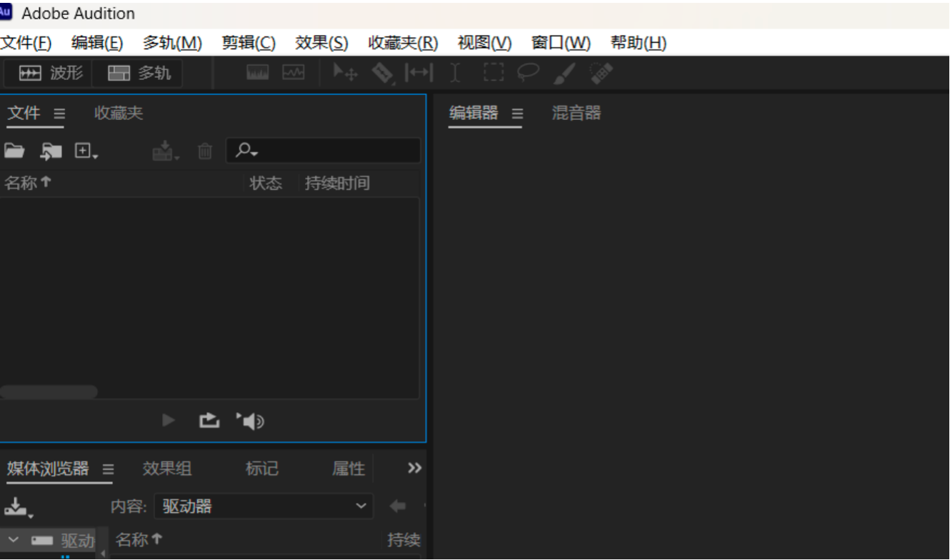Click the Files panel horizontal scrollbar
The image size is (950, 560).
[49, 391]
